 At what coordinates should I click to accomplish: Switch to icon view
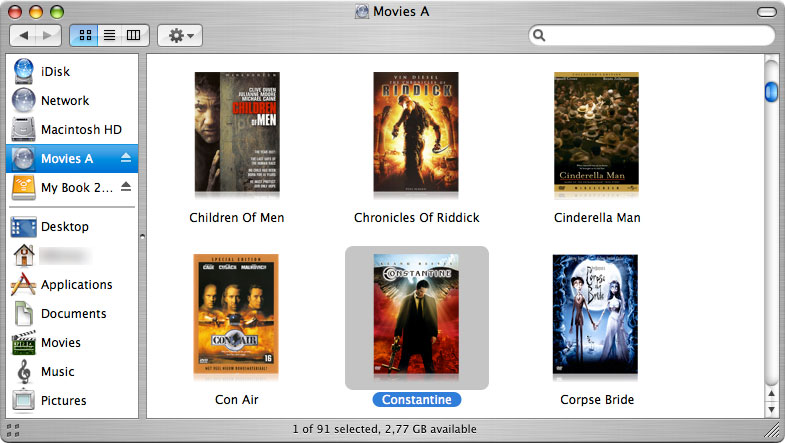tap(84, 36)
